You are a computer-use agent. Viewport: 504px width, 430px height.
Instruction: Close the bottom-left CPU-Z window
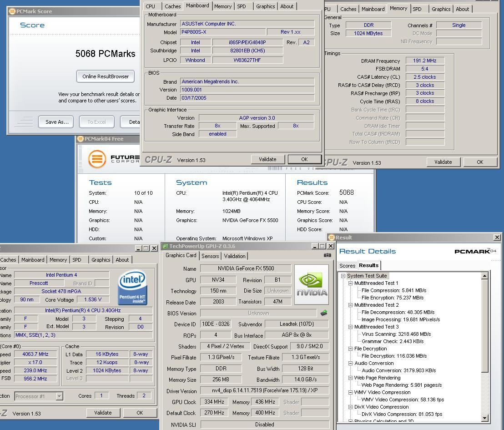(154, 248)
